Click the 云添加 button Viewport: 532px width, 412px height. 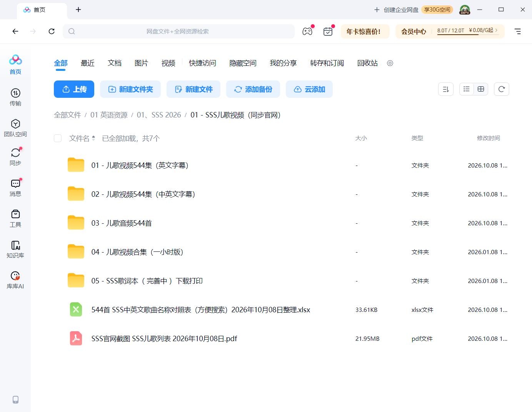pos(309,89)
